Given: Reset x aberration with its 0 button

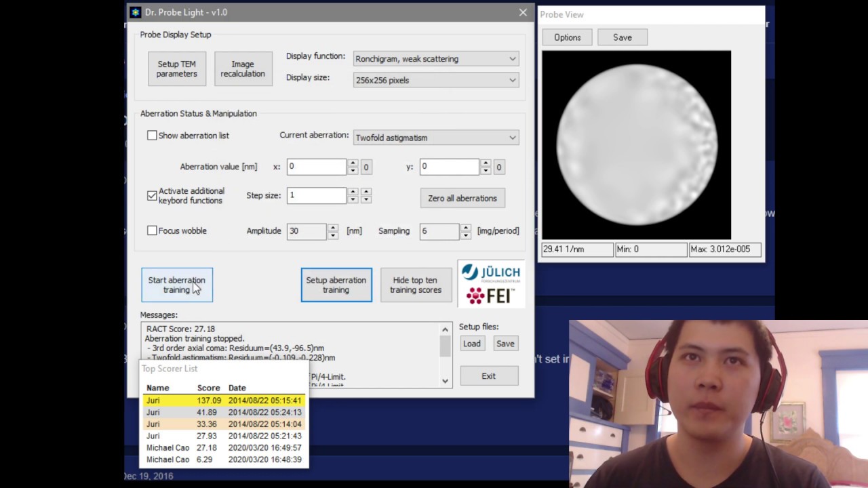Looking at the screenshot, I should point(366,167).
